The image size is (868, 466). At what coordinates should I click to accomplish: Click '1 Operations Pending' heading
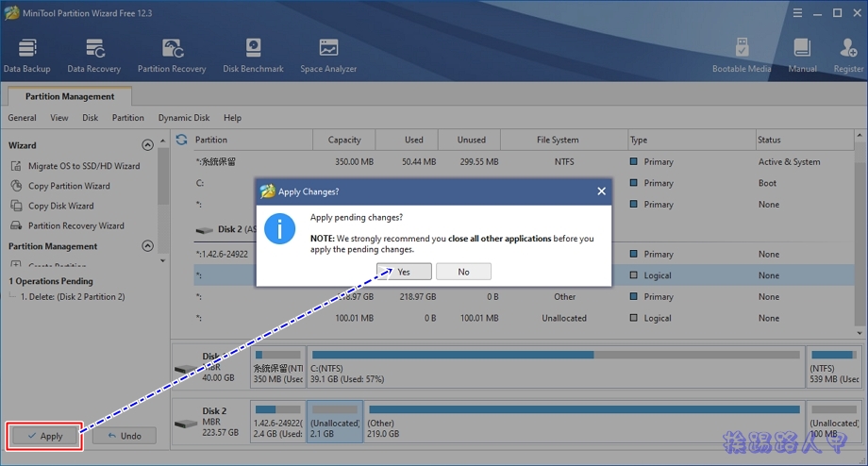tap(51, 281)
